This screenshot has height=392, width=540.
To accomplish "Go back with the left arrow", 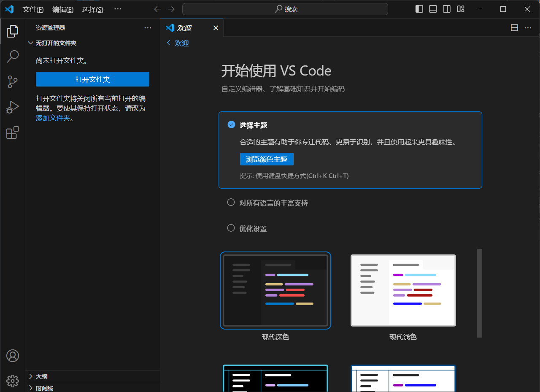I will tap(157, 9).
